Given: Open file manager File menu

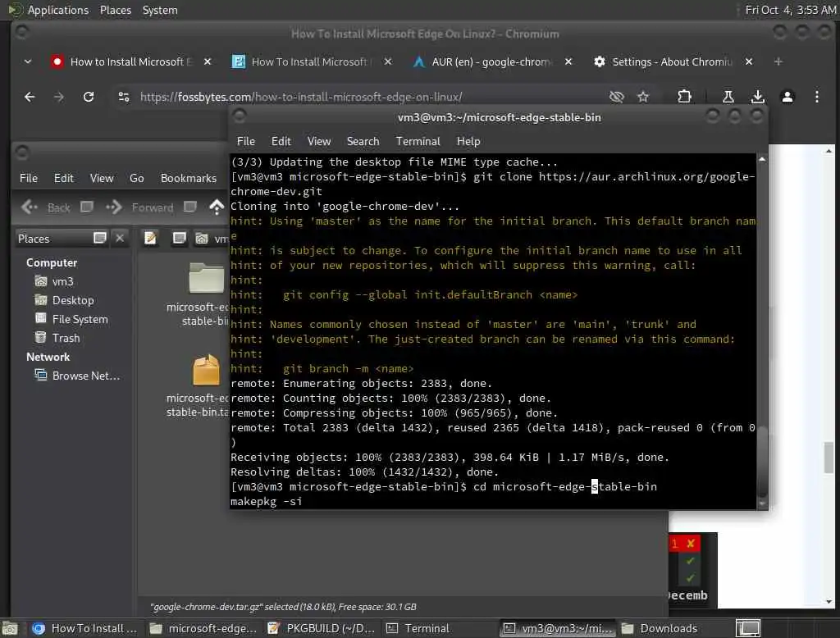Looking at the screenshot, I should click(29, 179).
